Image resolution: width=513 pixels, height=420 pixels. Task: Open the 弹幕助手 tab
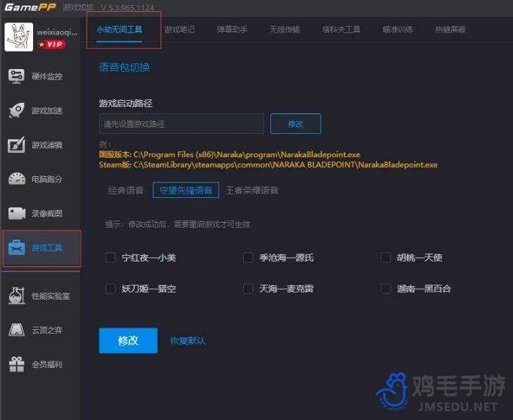(x=232, y=30)
